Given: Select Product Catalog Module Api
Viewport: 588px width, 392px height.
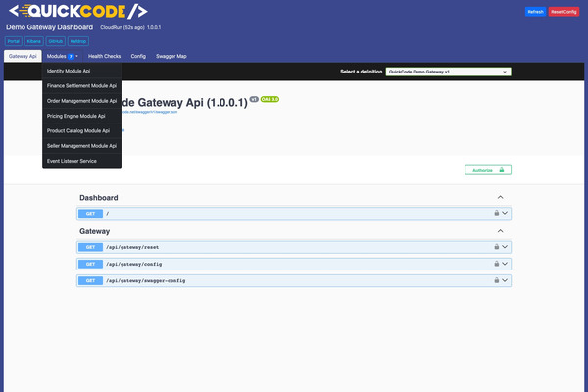Looking at the screenshot, I should 81,130.
